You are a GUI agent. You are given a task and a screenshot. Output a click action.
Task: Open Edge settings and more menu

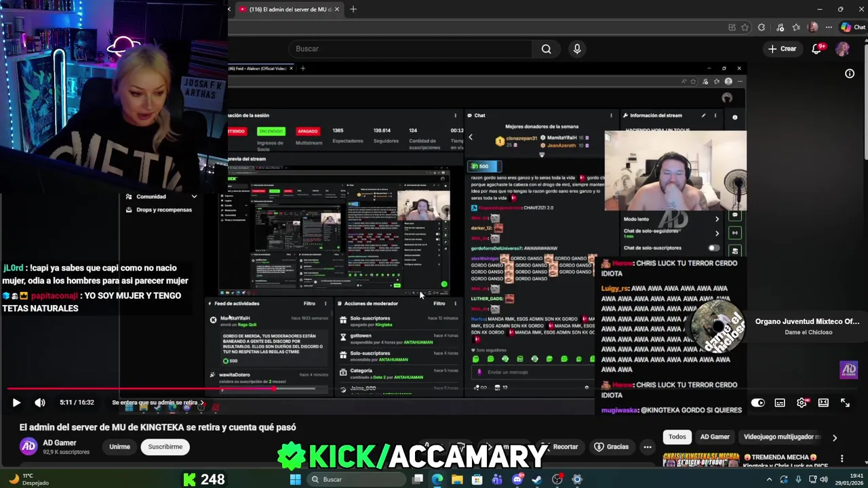(x=829, y=27)
